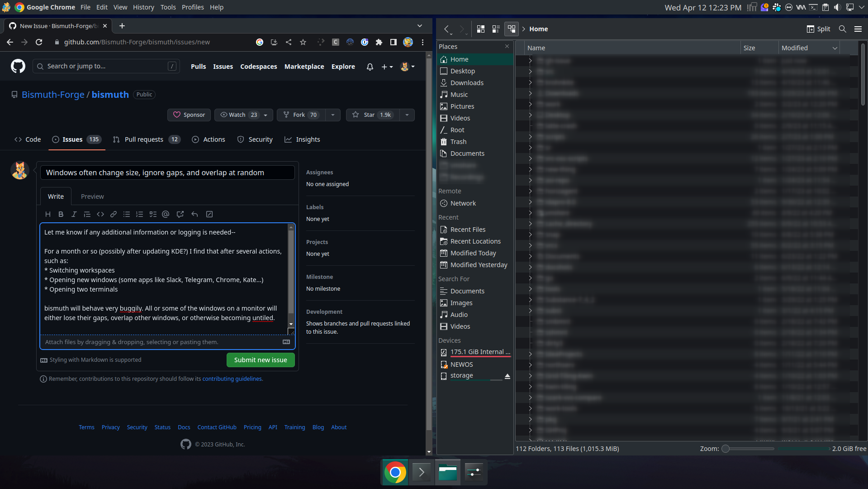Open Chrome History menu
868x489 pixels.
[x=143, y=7]
